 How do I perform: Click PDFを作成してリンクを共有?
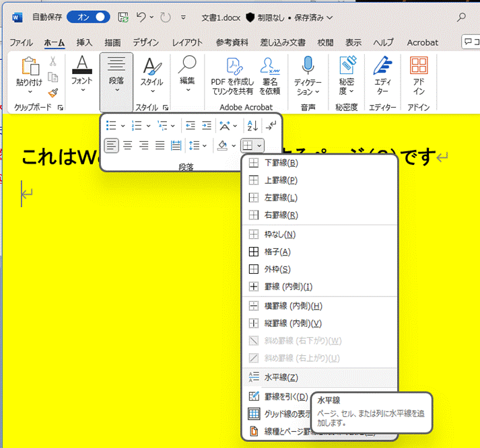click(x=233, y=76)
